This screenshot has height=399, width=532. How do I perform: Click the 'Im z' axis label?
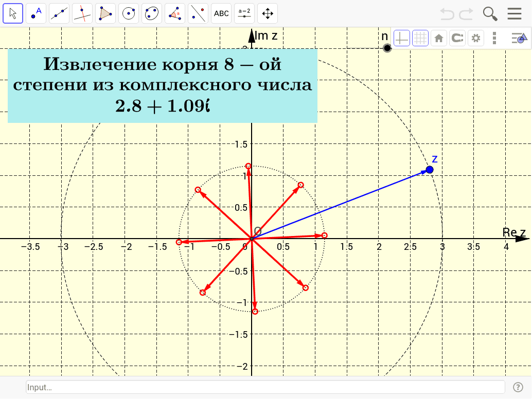pyautogui.click(x=266, y=35)
